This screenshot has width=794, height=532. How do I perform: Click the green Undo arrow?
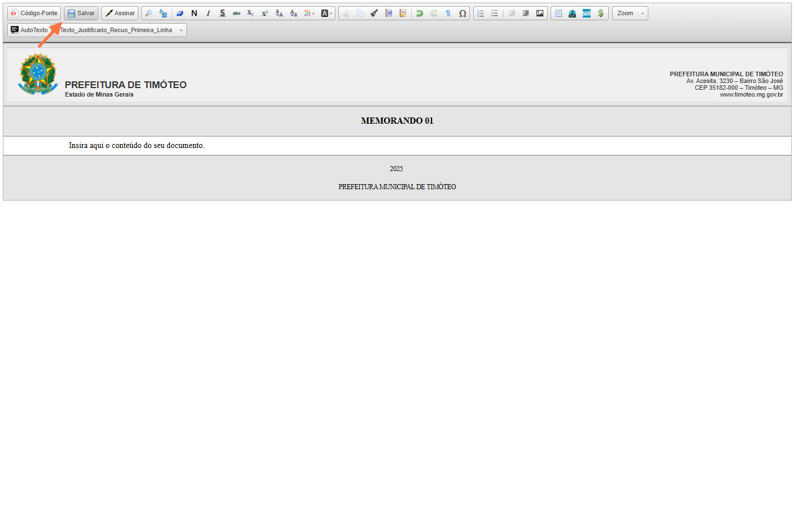[x=420, y=13]
